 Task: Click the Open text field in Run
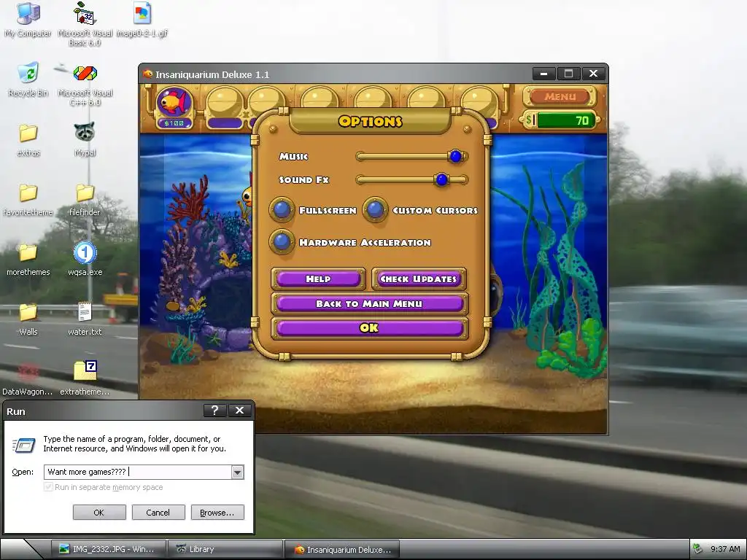(x=138, y=472)
